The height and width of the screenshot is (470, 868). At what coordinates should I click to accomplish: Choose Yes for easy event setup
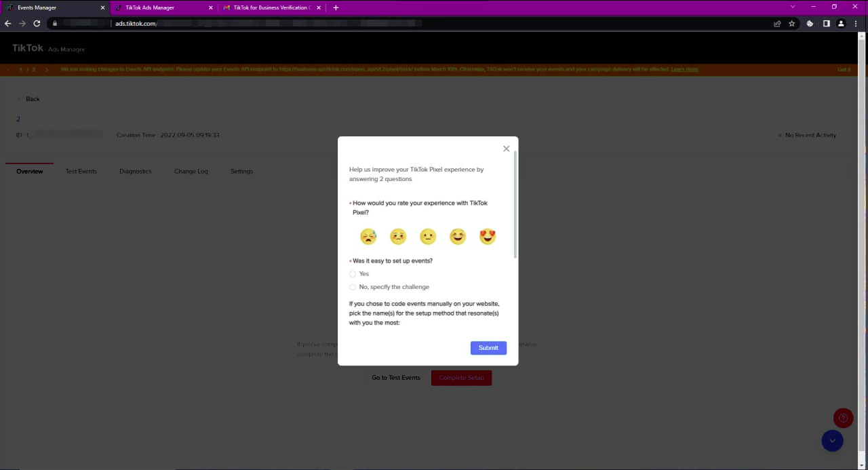pyautogui.click(x=353, y=274)
